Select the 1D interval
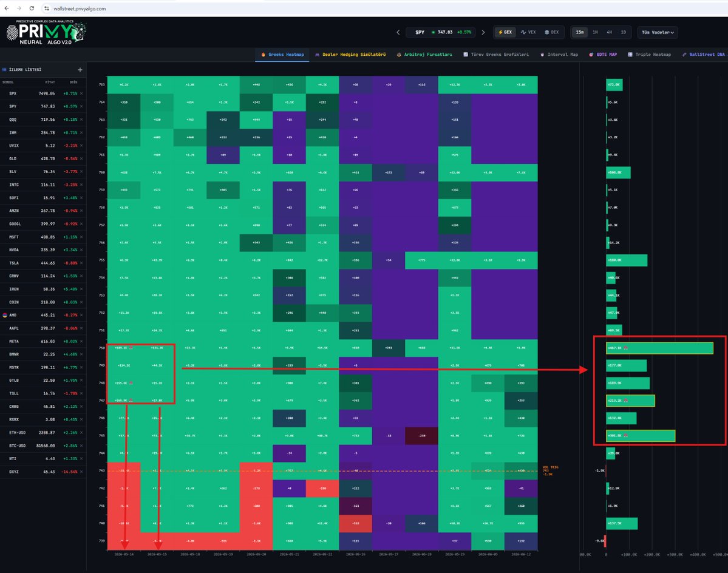Viewport: 728px width, 573px height. coord(623,33)
